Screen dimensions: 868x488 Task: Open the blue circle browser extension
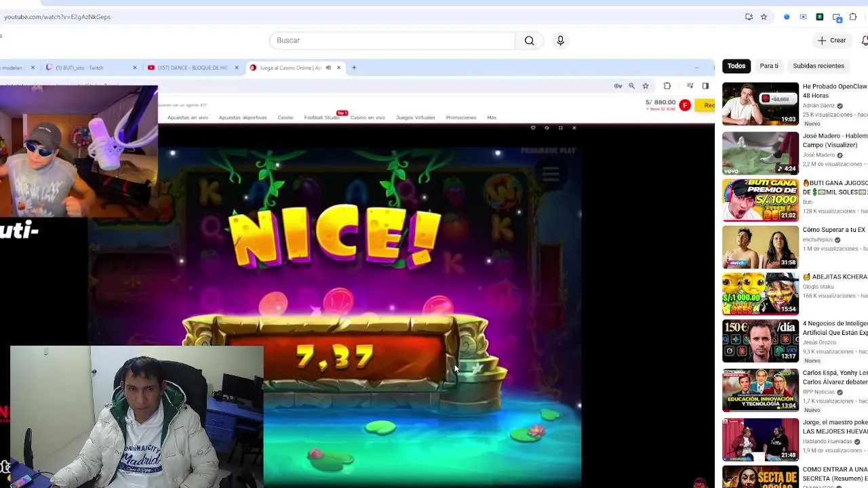click(787, 17)
